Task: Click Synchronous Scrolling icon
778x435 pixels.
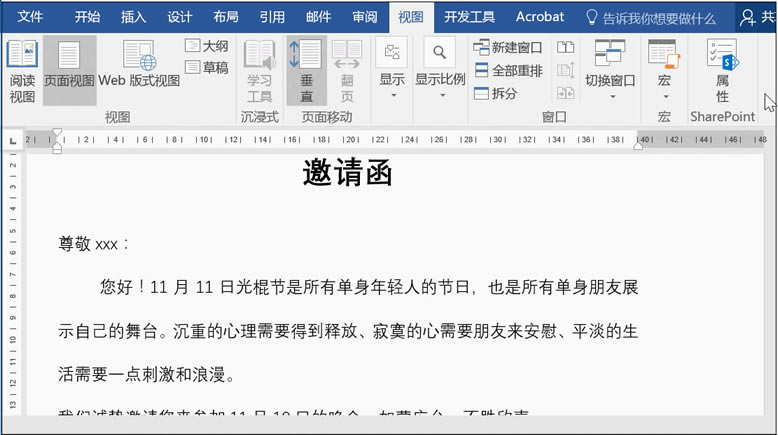Action: coord(565,70)
